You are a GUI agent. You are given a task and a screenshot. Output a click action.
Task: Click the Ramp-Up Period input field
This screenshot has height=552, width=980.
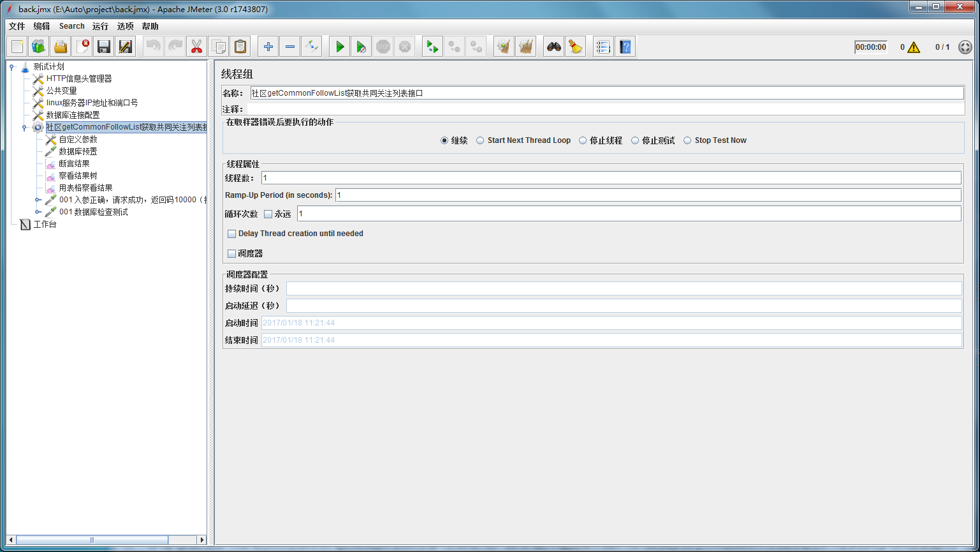[x=648, y=195]
